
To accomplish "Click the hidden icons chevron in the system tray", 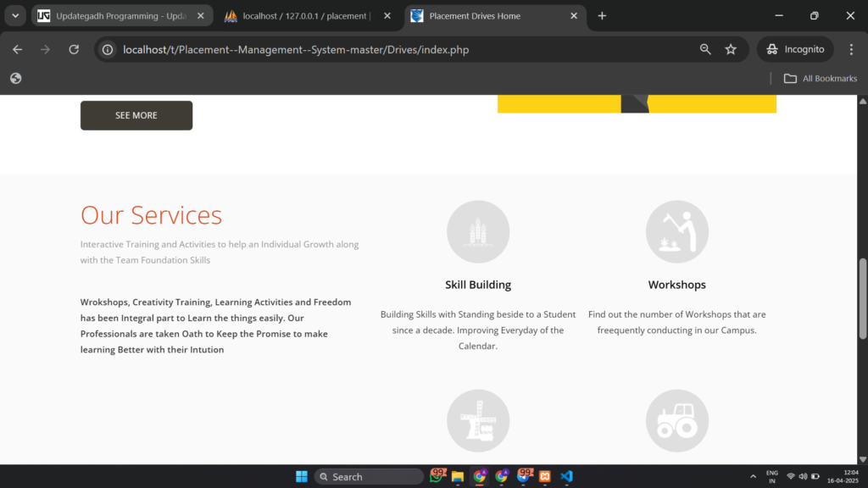I will point(753,476).
